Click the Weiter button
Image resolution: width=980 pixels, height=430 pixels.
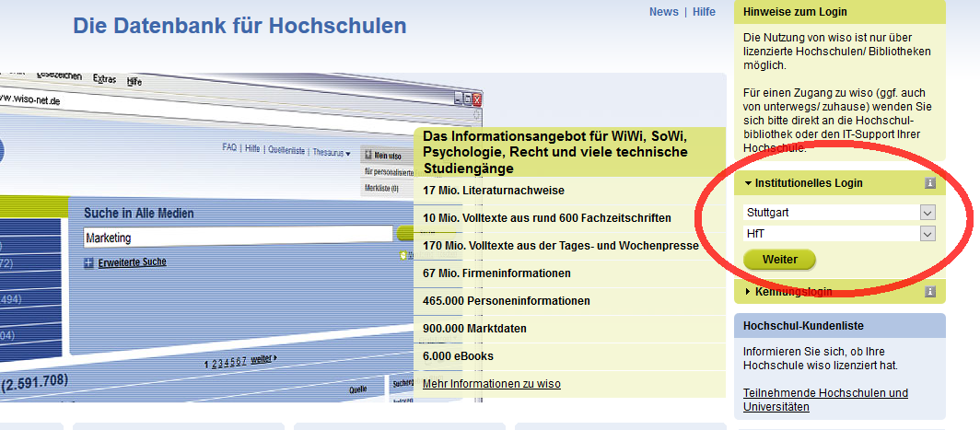point(779,260)
